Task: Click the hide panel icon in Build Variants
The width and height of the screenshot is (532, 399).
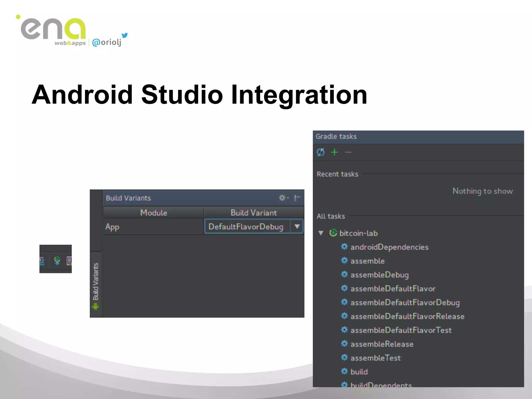Action: 297,198
